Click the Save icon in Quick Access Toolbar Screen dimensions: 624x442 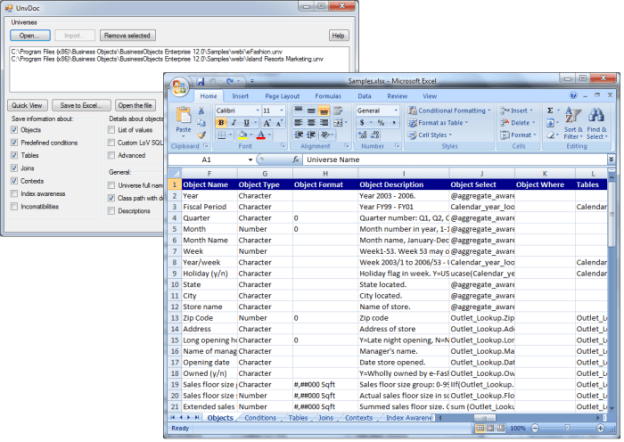point(201,81)
